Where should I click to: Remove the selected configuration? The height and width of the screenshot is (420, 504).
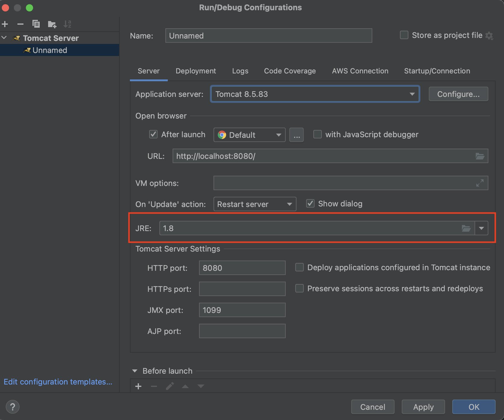click(x=20, y=24)
